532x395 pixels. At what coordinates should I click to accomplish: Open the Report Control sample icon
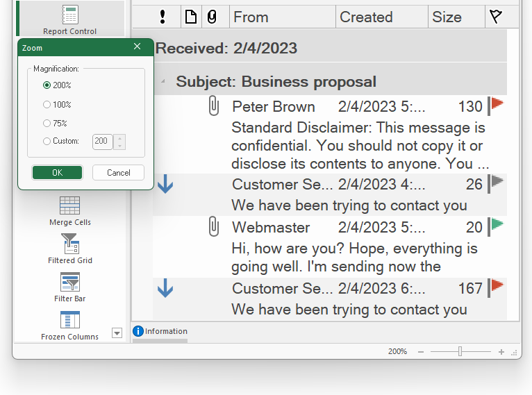(x=69, y=15)
